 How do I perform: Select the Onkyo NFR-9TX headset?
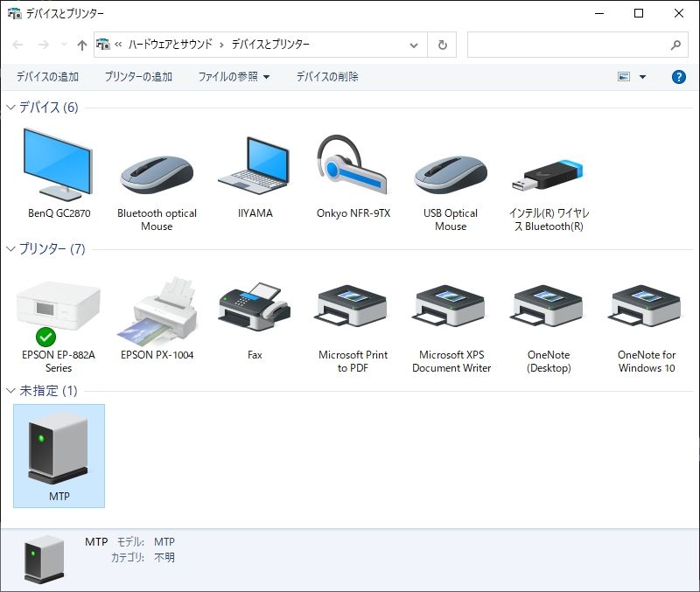353,166
